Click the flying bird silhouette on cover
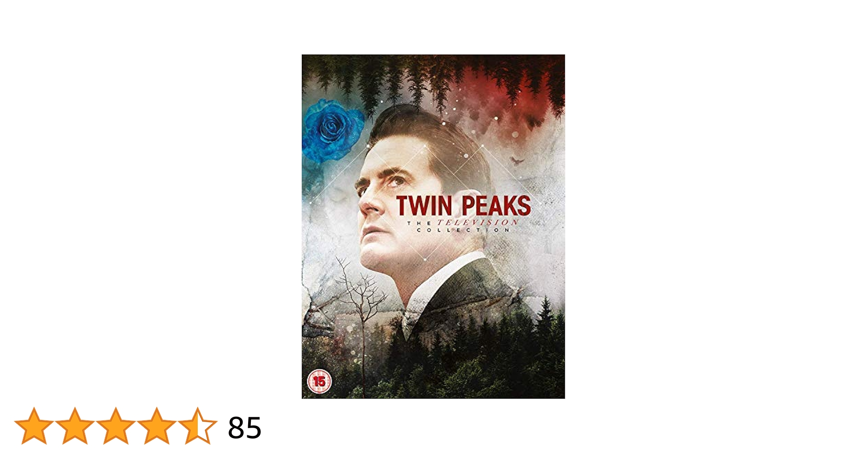Viewport: 868px width, 454px height. (515, 159)
